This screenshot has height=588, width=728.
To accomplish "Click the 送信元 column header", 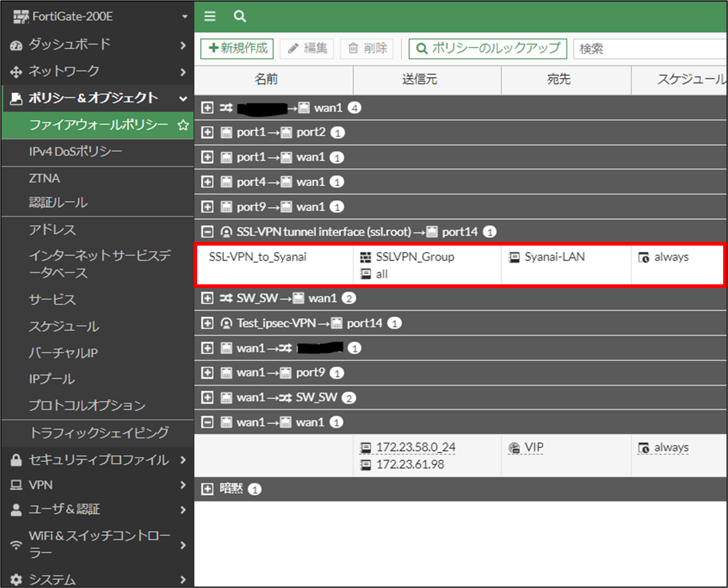I will click(420, 79).
